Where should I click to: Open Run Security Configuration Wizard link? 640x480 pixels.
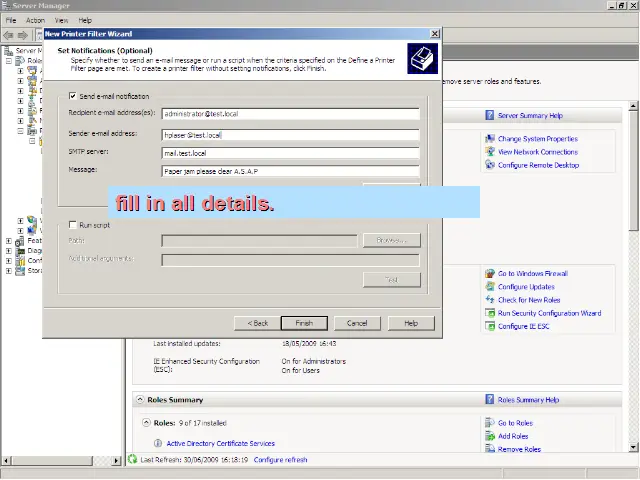(x=549, y=313)
